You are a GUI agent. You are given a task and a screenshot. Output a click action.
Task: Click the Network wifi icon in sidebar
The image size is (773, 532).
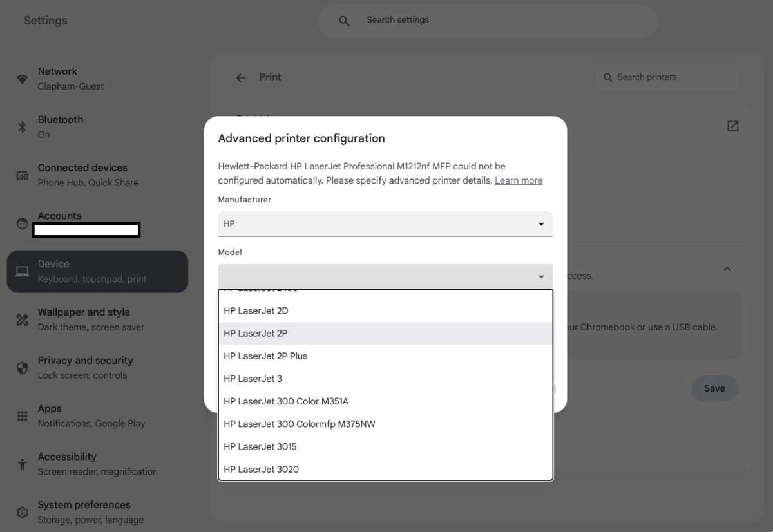pos(23,79)
